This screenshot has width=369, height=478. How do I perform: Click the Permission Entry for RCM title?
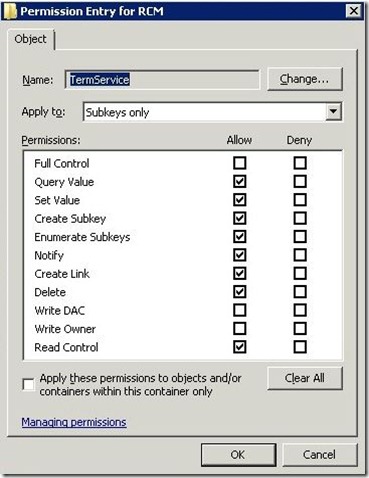92,11
